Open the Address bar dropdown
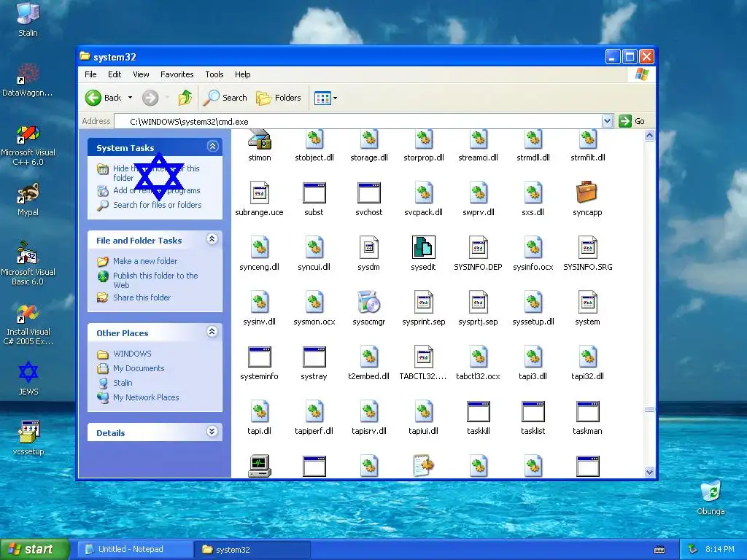The width and height of the screenshot is (747, 560). click(607, 121)
